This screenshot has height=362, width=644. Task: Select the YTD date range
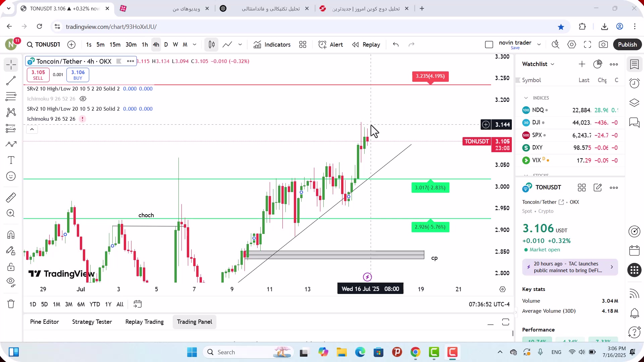pos(95,304)
